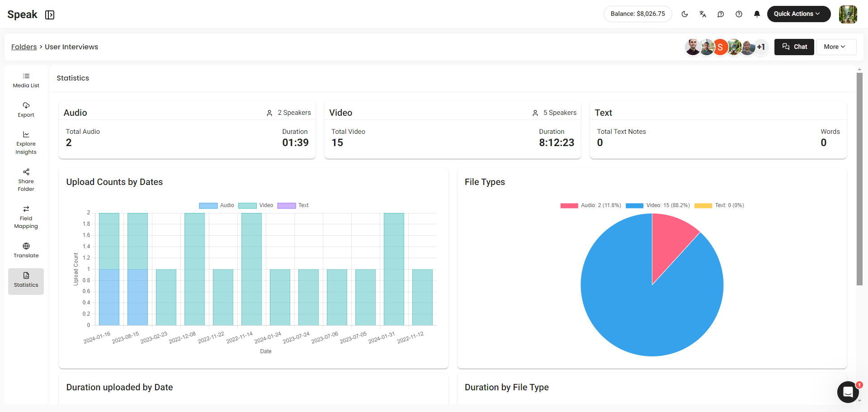Image resolution: width=868 pixels, height=412 pixels.
Task: Click the Chat button
Action: click(794, 47)
